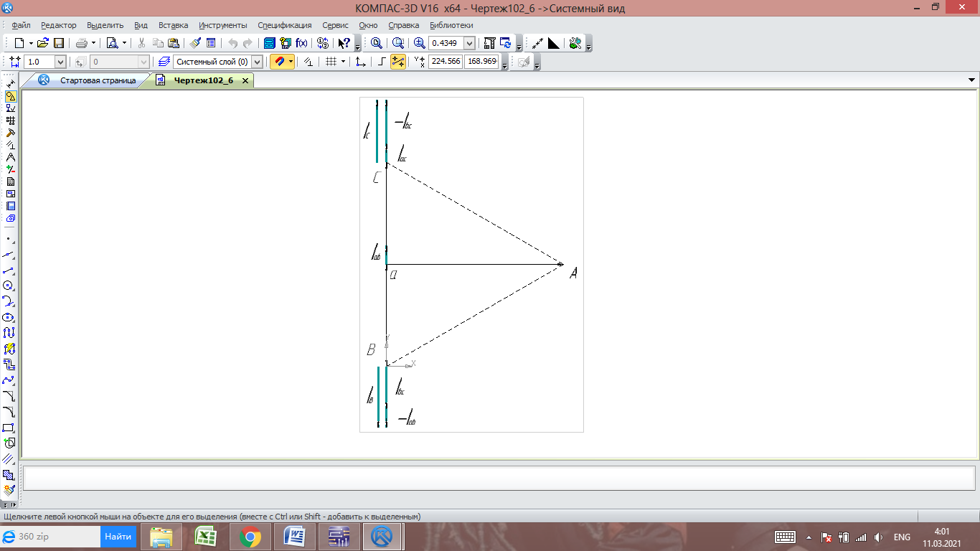Expand the zoom scale 0.4349 dropdown
The image size is (980, 551).
pyautogui.click(x=469, y=43)
